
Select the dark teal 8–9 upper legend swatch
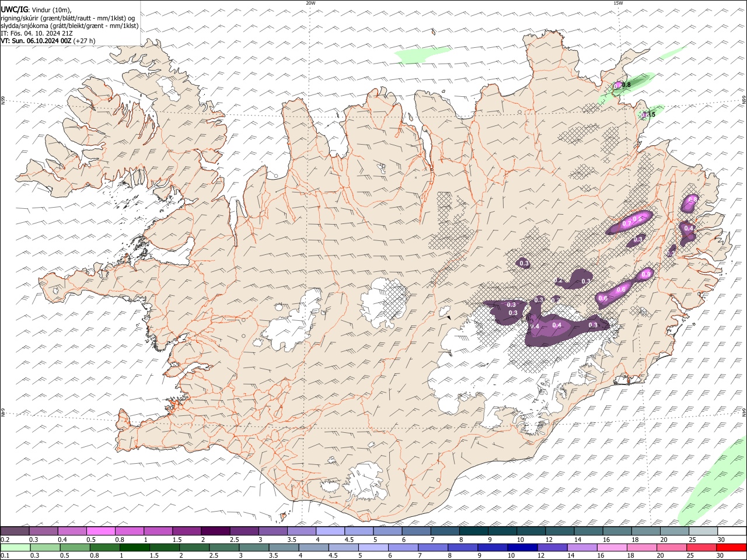(473, 531)
